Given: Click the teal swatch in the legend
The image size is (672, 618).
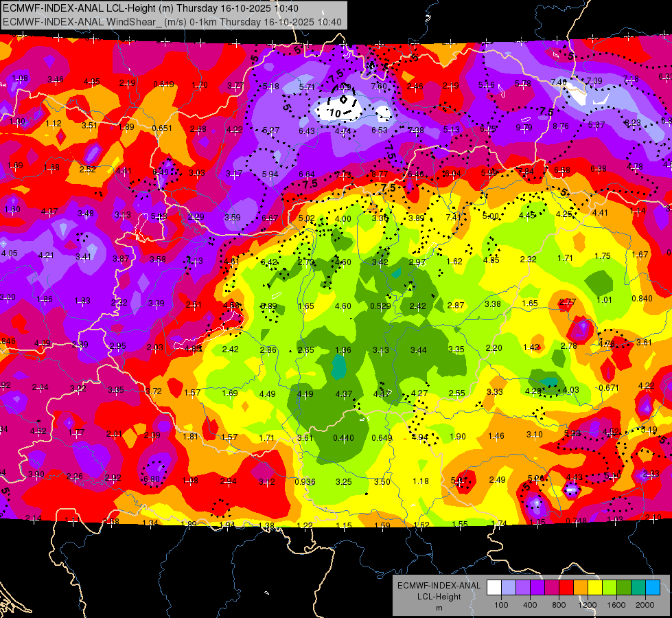Looking at the screenshot, I should tap(638, 588).
